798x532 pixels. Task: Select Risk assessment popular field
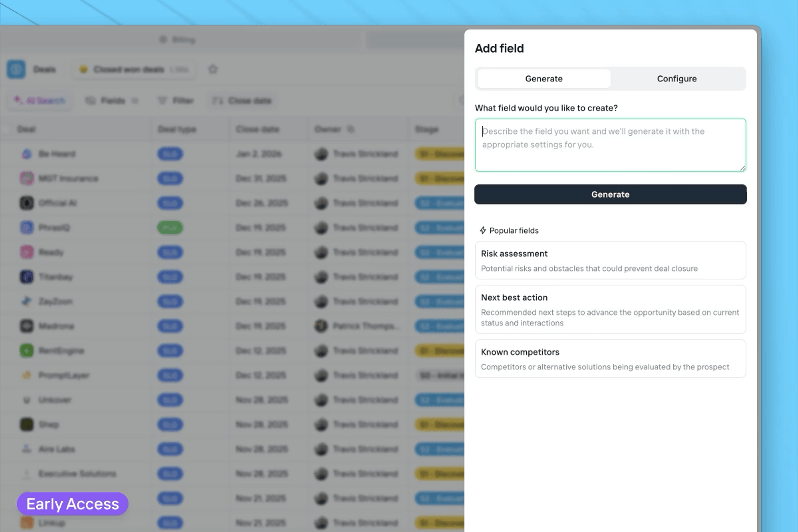pyautogui.click(x=610, y=260)
